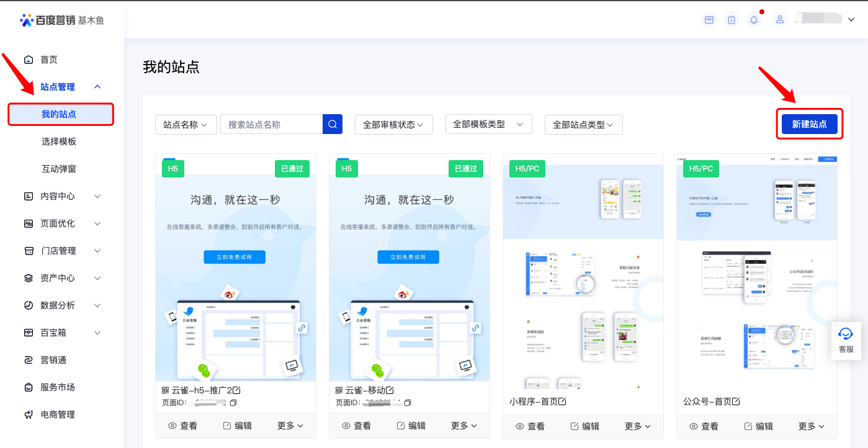Select 我的站点 in the sidebar
Image resolution: width=868 pixels, height=448 pixels.
pyautogui.click(x=60, y=114)
